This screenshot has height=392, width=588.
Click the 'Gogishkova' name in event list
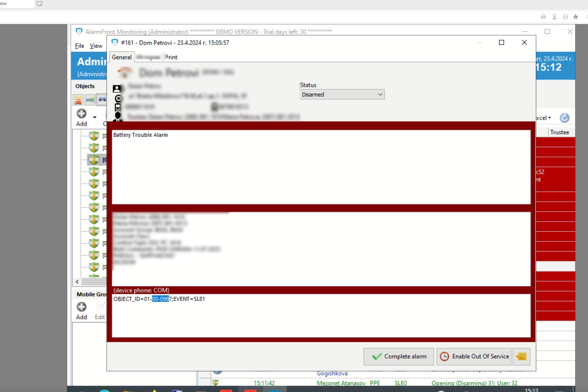coord(332,373)
